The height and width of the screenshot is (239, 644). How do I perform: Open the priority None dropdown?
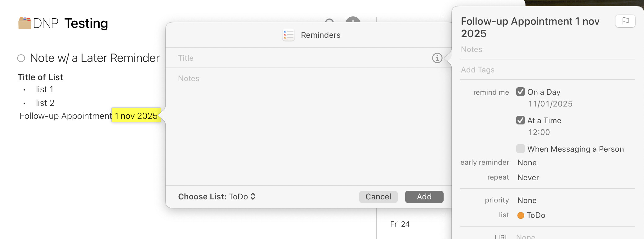click(x=527, y=201)
